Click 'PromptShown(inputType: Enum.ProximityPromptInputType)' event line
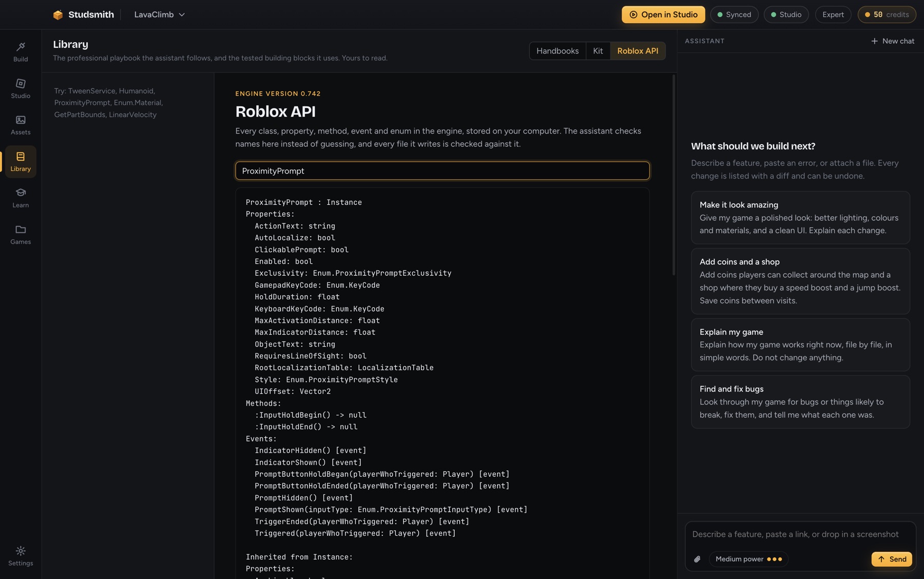This screenshot has width=924, height=579. click(391, 510)
